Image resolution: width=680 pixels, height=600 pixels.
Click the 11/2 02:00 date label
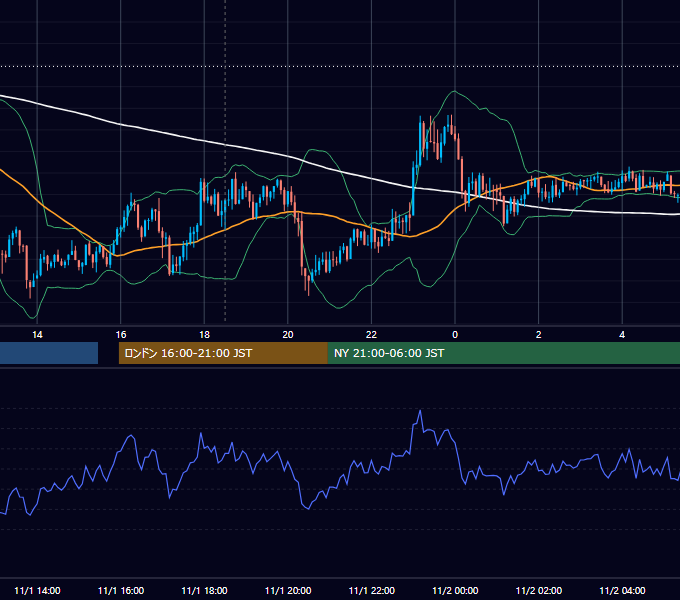tap(539, 590)
